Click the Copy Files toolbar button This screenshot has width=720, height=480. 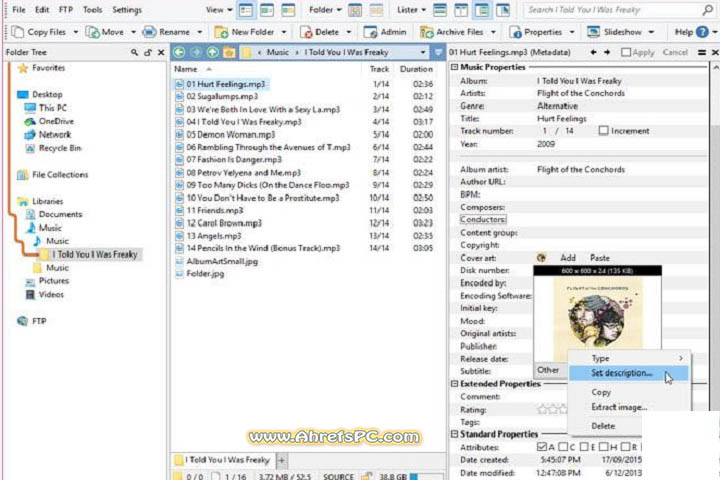click(x=39, y=32)
